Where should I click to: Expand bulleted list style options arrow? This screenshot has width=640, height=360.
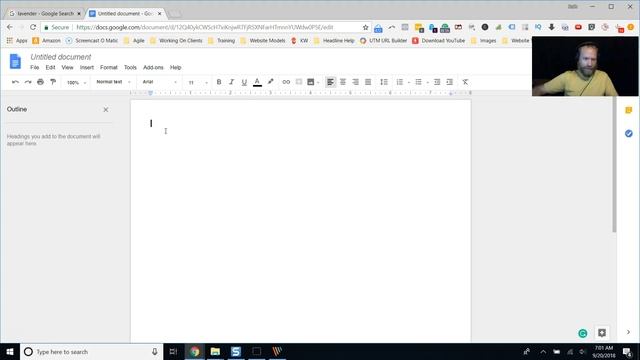click(427, 82)
